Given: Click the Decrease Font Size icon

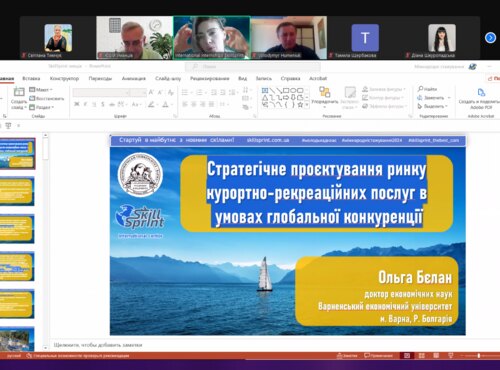Looking at the screenshot, I should click(x=160, y=92).
